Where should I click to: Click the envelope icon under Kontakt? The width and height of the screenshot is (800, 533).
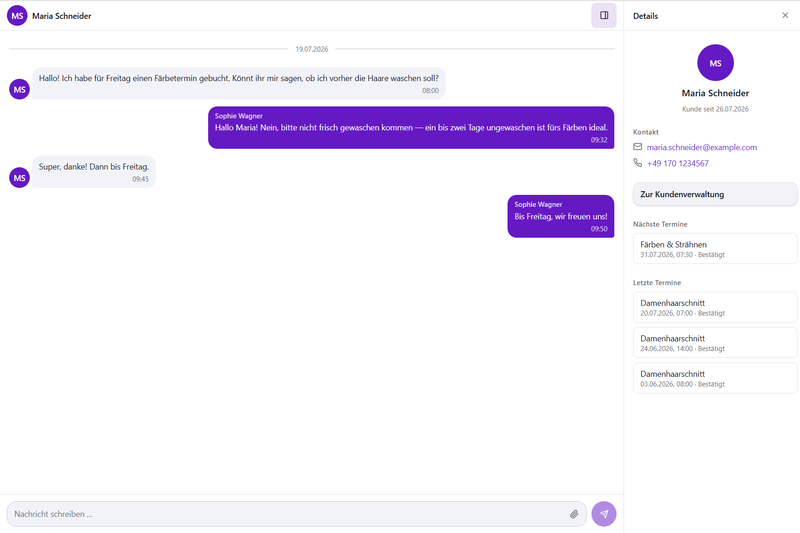[x=638, y=147]
